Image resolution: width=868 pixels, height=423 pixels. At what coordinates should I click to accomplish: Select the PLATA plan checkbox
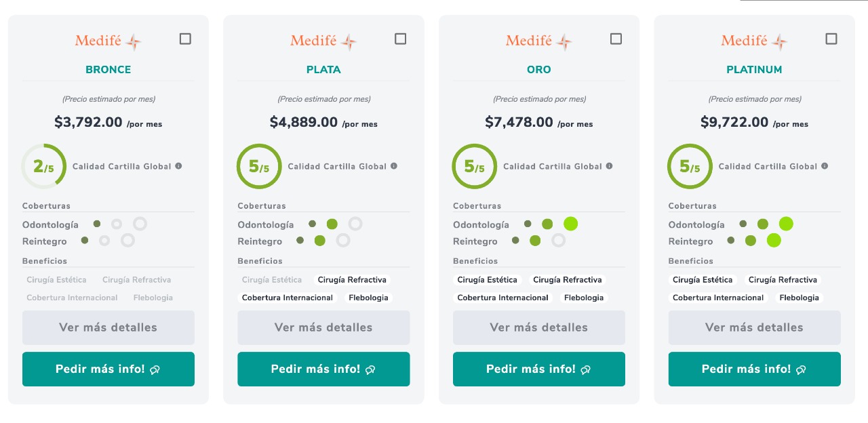point(401,39)
